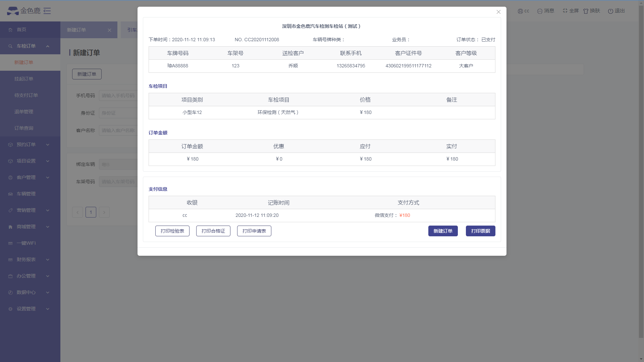Image resolution: width=644 pixels, height=362 pixels.
Task: Open 挂起订单 in the sidebar
Action: [24, 79]
